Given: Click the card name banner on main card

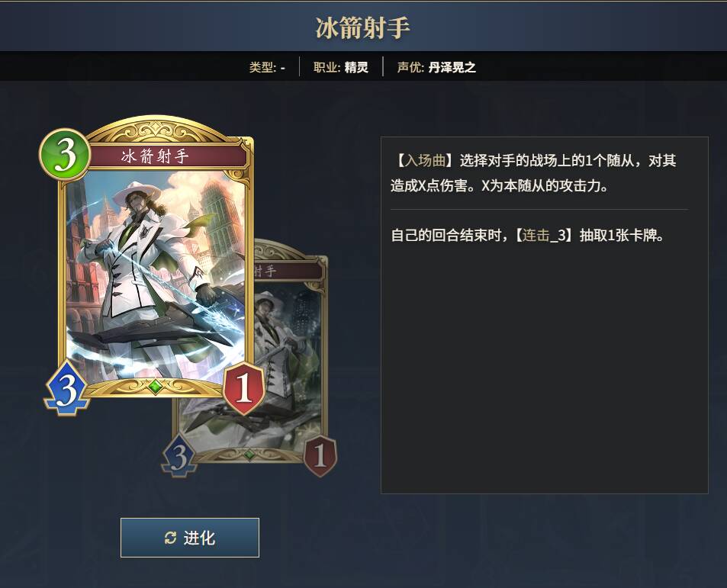Looking at the screenshot, I should (x=167, y=156).
